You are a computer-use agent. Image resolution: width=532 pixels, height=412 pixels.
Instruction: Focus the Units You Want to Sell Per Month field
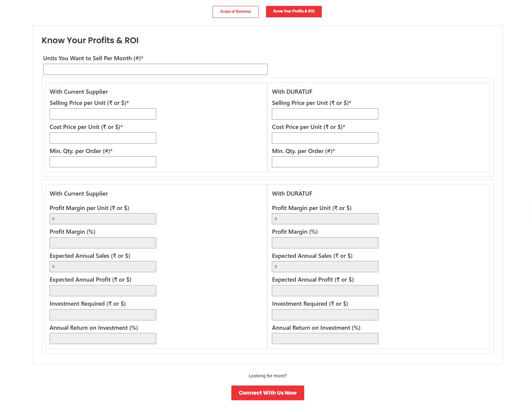(x=155, y=69)
